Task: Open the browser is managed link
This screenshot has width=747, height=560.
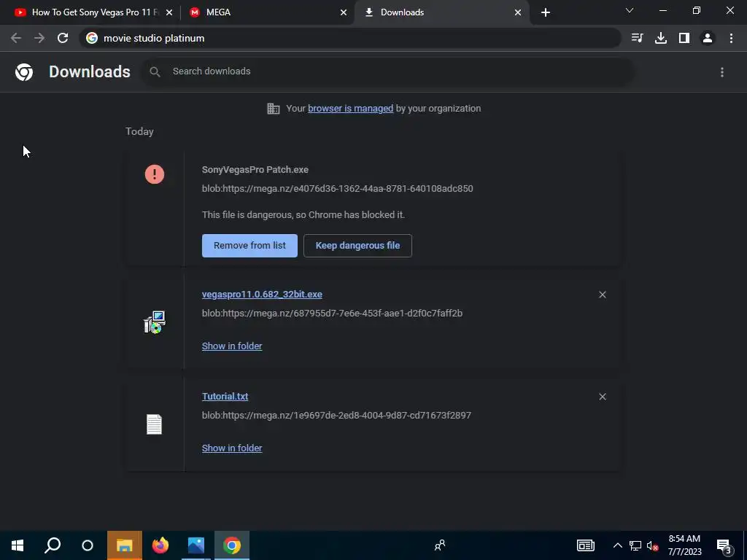Action: pos(350,109)
